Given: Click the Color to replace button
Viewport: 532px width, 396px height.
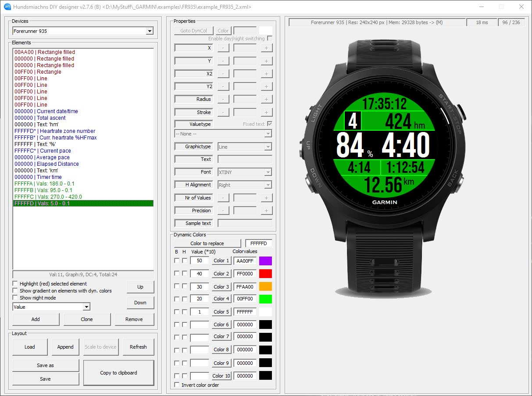Looking at the screenshot, I should click(207, 243).
